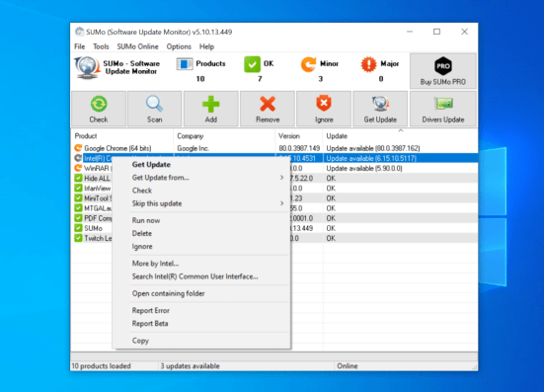Click Hide ALL row green check icon
This screenshot has width=544, height=392.
coord(78,178)
